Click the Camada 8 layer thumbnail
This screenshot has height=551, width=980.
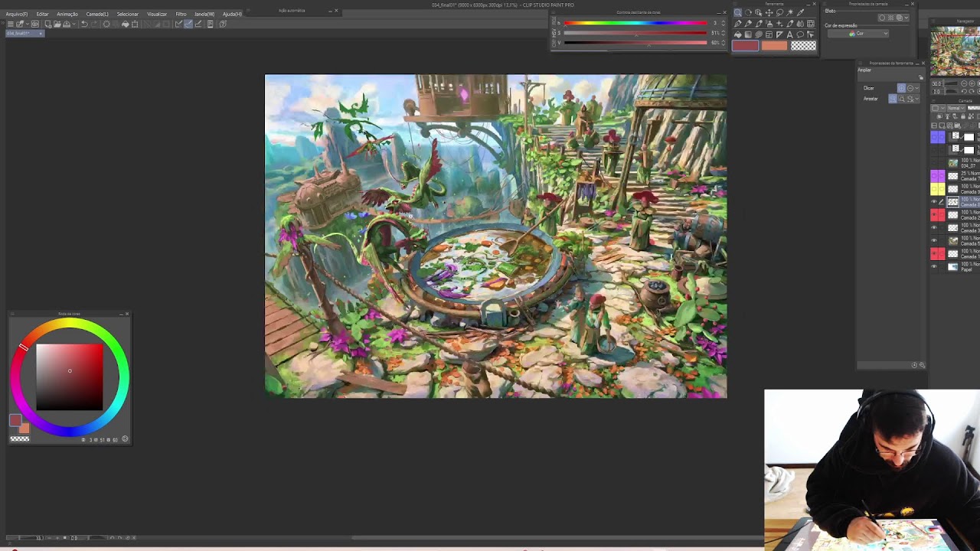pyautogui.click(x=953, y=202)
